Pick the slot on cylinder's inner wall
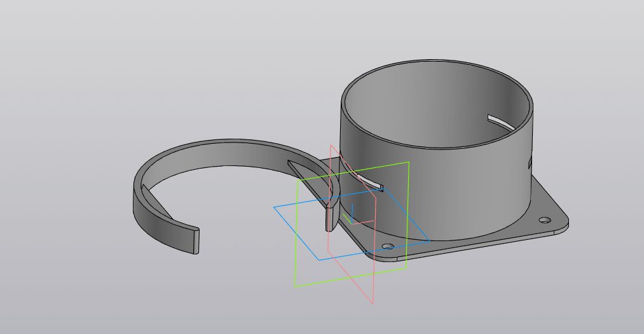This screenshot has width=644, height=334. coord(500,121)
